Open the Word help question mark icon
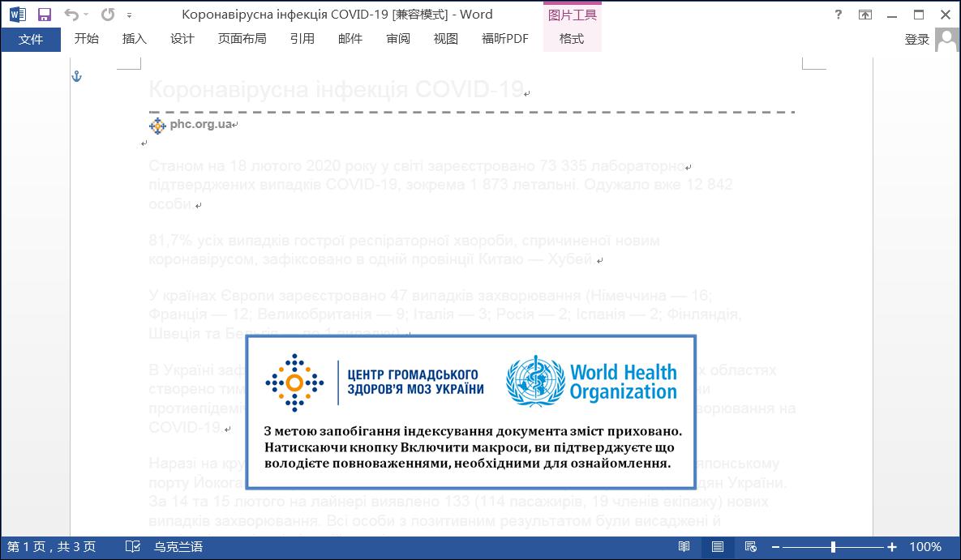Viewport: 961px width, 560px height. coord(838,15)
